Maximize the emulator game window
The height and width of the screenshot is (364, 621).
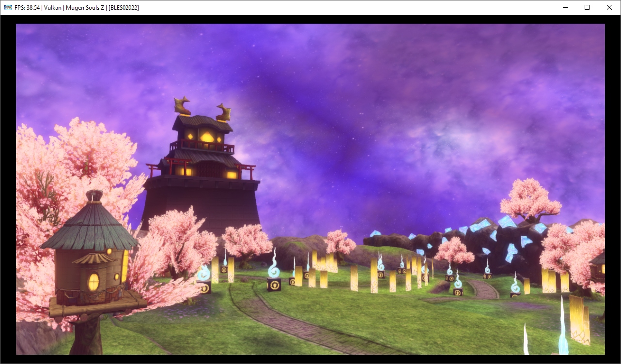(x=587, y=7)
